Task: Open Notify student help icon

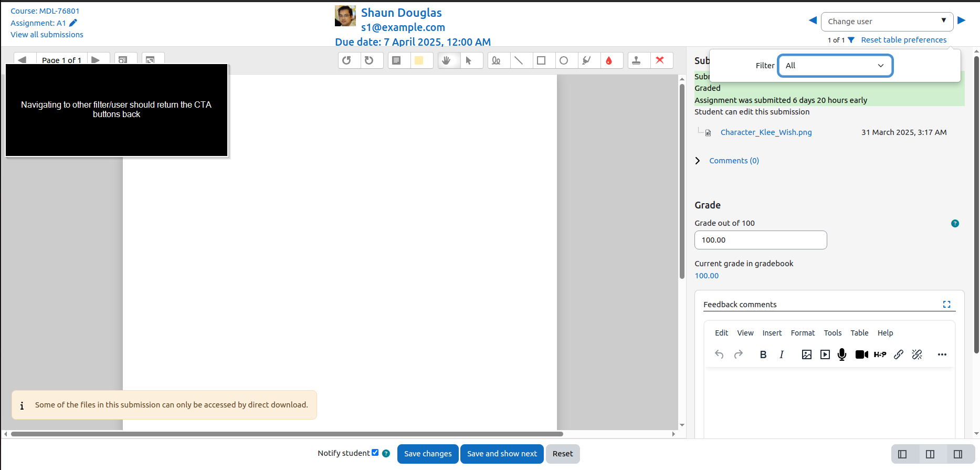Action: [386, 453]
